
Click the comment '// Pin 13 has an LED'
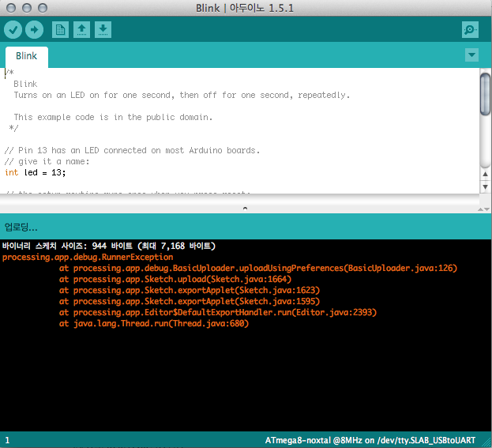pos(132,150)
